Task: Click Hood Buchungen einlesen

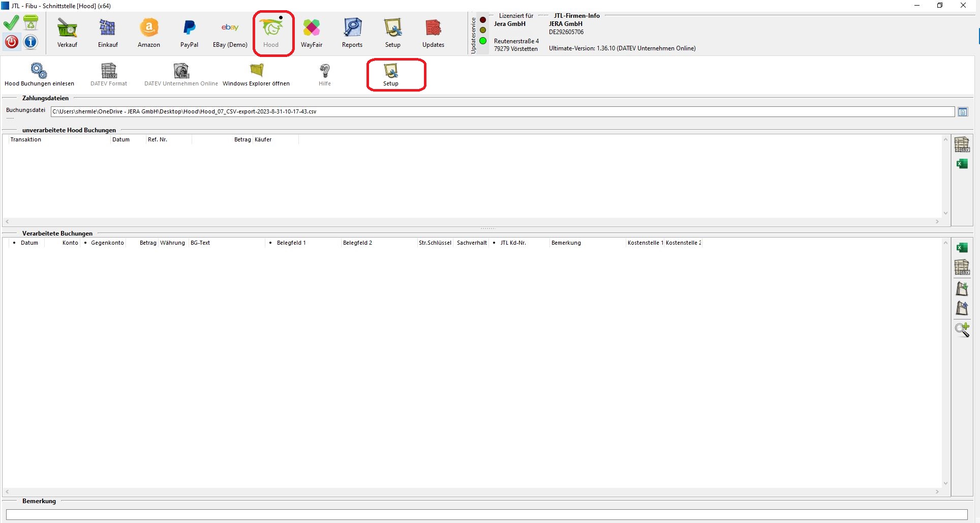Action: click(x=39, y=74)
